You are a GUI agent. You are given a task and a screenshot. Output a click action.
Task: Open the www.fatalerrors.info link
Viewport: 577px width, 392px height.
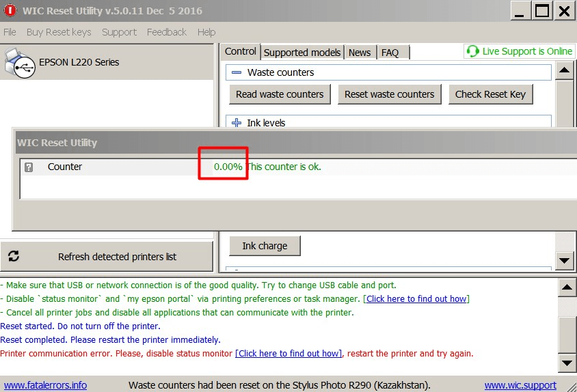45,385
